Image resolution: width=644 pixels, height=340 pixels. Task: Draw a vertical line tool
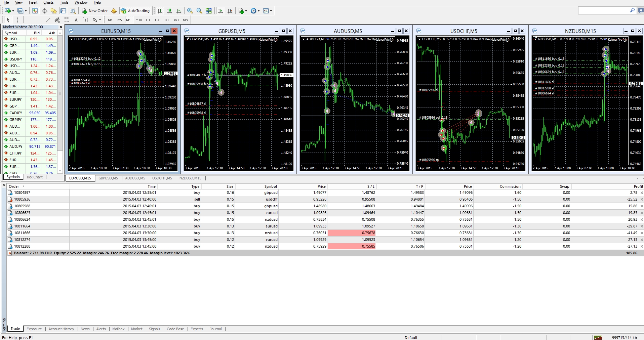(x=29, y=20)
